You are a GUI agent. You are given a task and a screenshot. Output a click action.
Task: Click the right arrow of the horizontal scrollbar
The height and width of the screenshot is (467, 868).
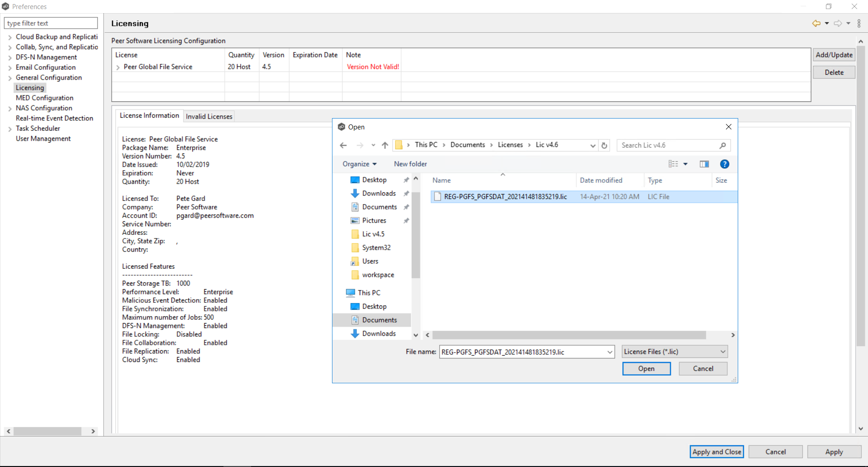[93, 431]
